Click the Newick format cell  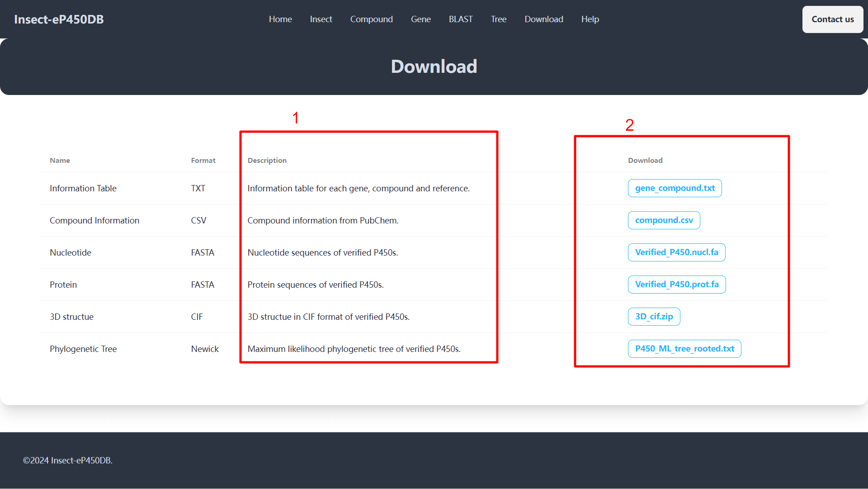205,349
